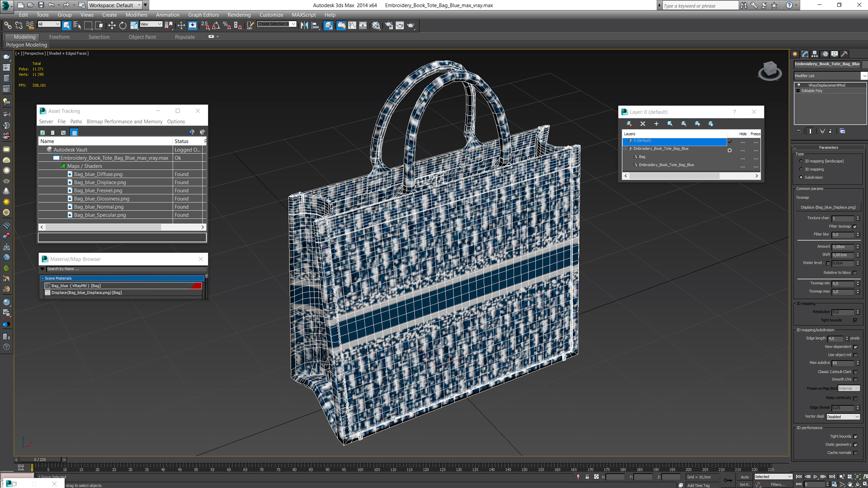Enable the Use object mtl checkbox
The image size is (868, 488).
tap(855, 355)
